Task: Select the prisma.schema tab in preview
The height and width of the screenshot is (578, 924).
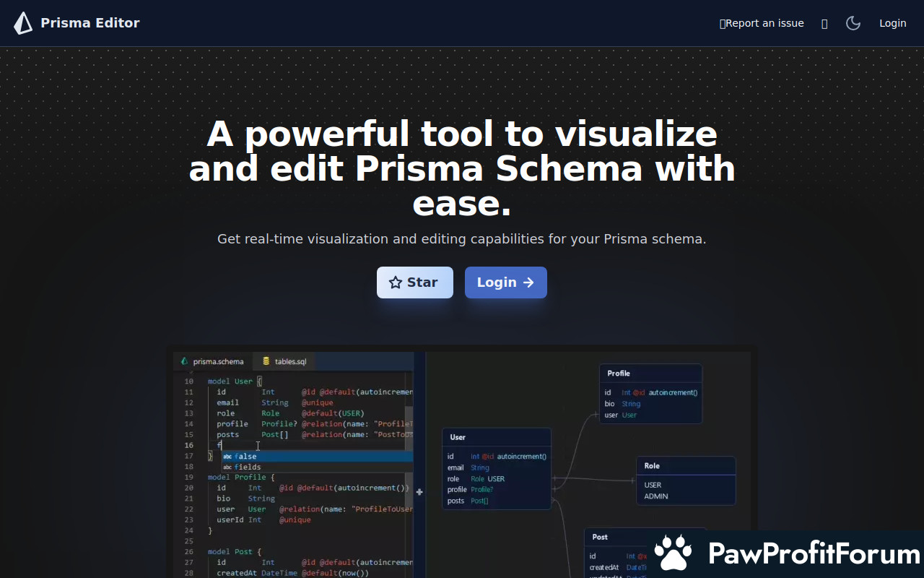Action: [212, 361]
